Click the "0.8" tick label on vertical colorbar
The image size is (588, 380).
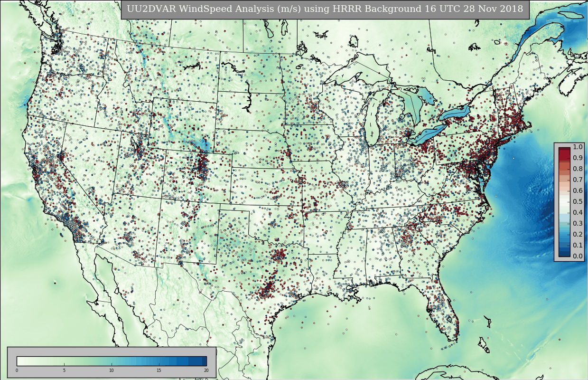click(x=578, y=169)
